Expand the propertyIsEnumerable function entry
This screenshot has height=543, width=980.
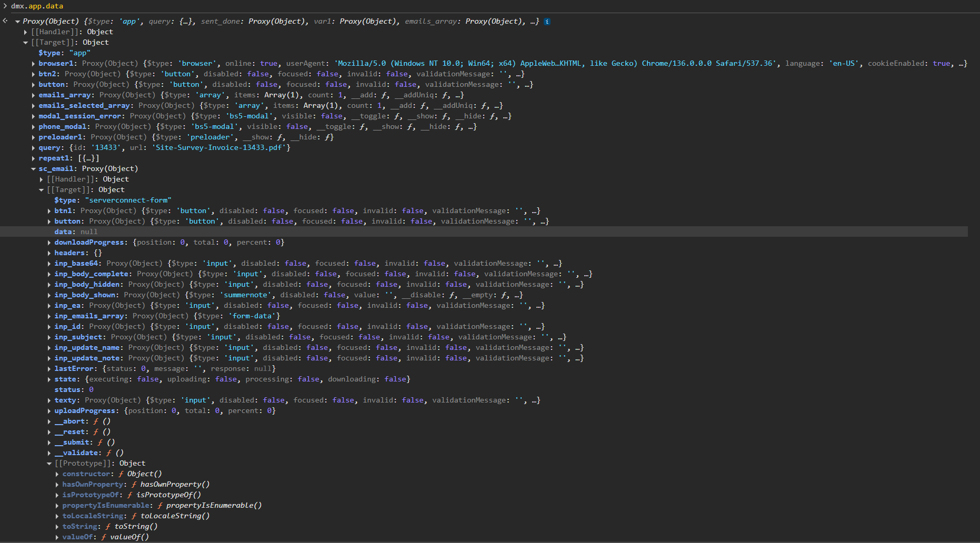click(57, 506)
